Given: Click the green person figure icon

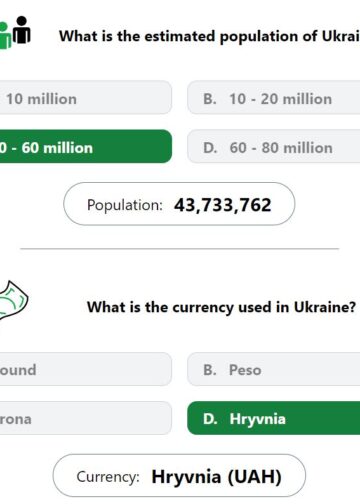Looking at the screenshot, I should tap(5, 36).
